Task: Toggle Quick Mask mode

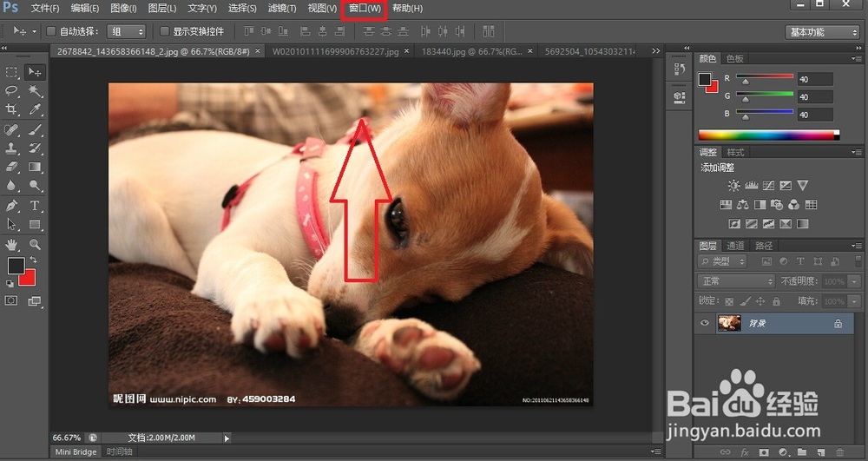Action: point(11,300)
